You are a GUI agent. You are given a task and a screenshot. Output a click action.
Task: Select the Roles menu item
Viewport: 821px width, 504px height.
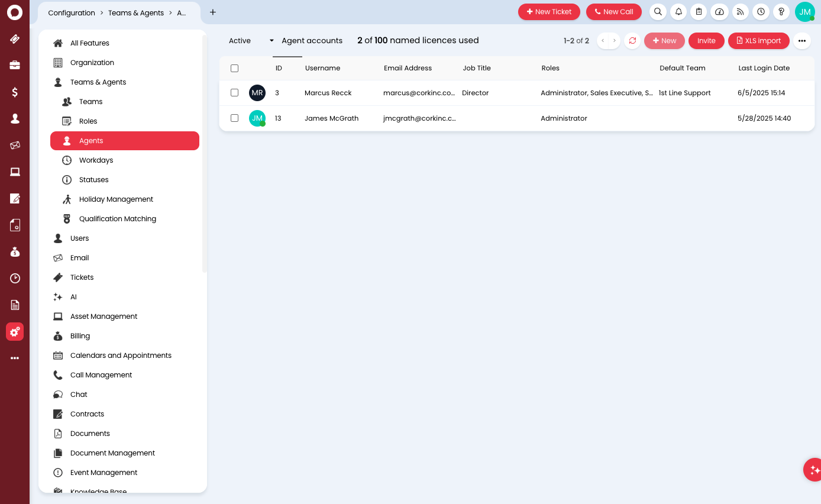[88, 121]
